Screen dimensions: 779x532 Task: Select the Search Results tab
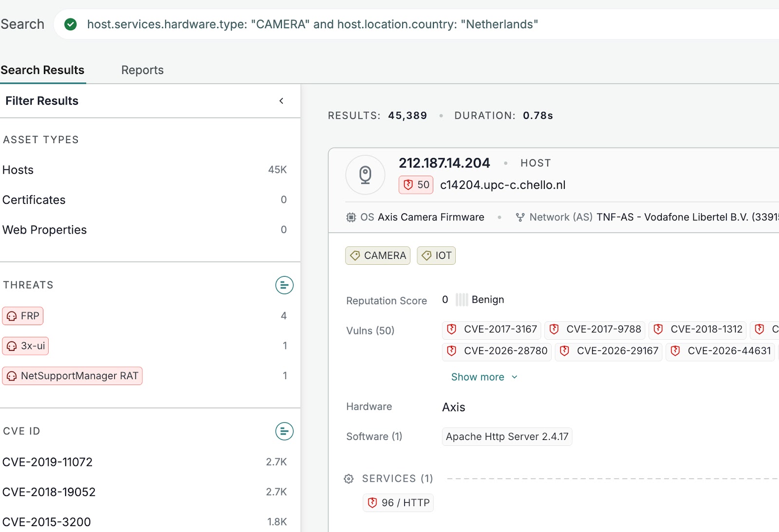[42, 70]
